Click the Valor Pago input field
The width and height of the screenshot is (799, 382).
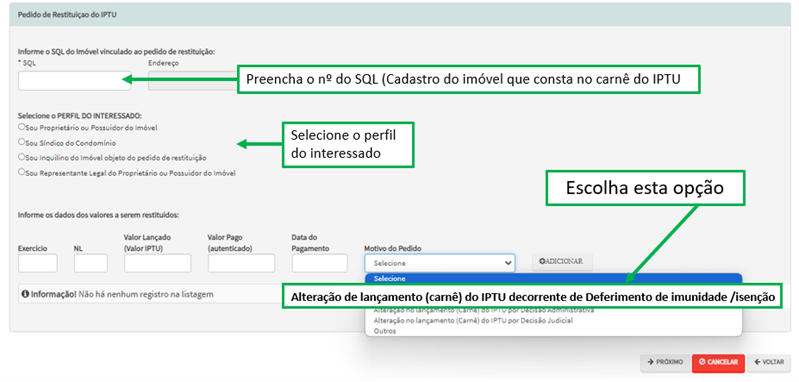(242, 263)
